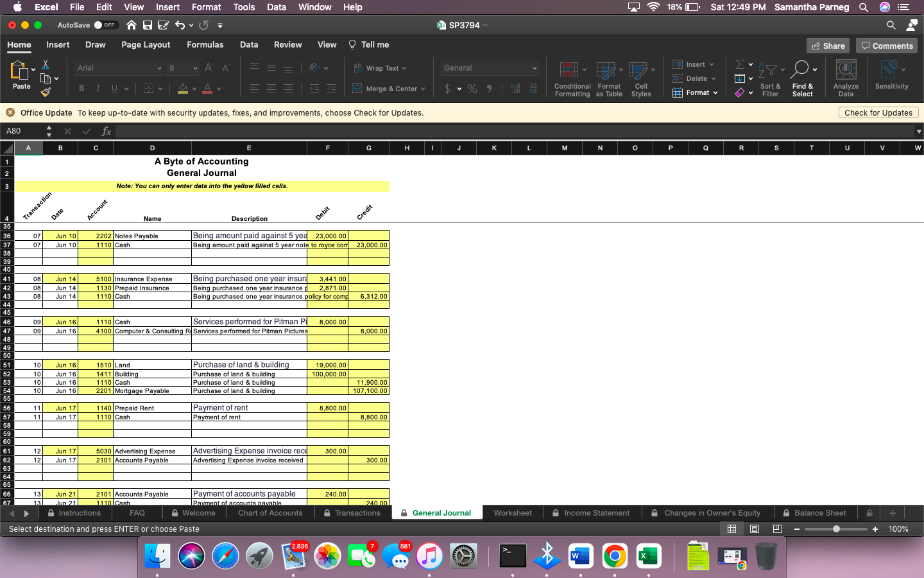The width and height of the screenshot is (924, 578).
Task: Select cell with Notes Payable
Action: (152, 236)
